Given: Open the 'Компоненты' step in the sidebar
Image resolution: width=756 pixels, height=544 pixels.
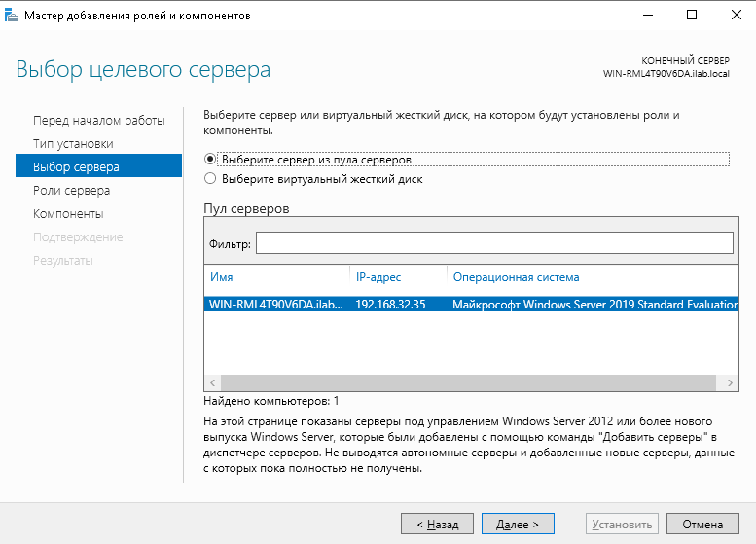Looking at the screenshot, I should tap(68, 213).
